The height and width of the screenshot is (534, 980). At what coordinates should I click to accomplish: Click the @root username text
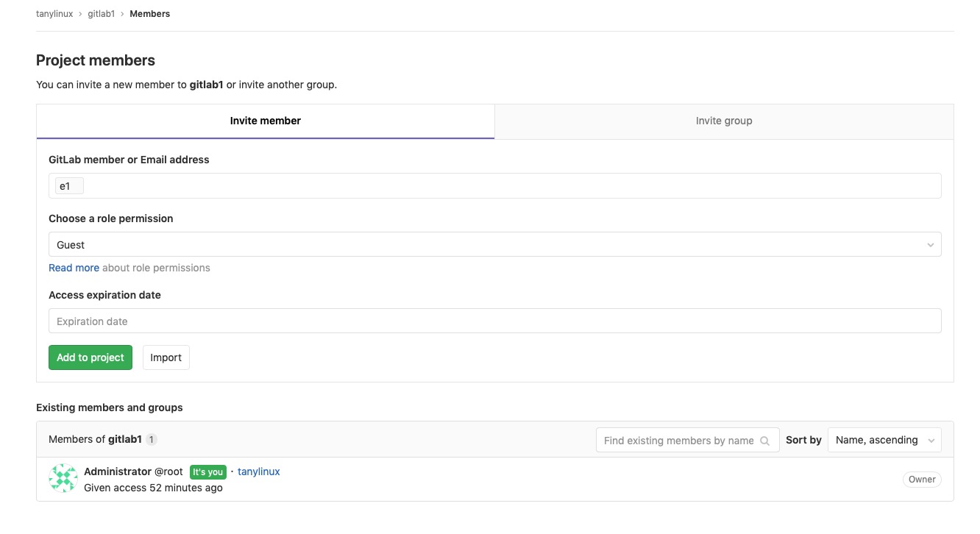pyautogui.click(x=168, y=471)
